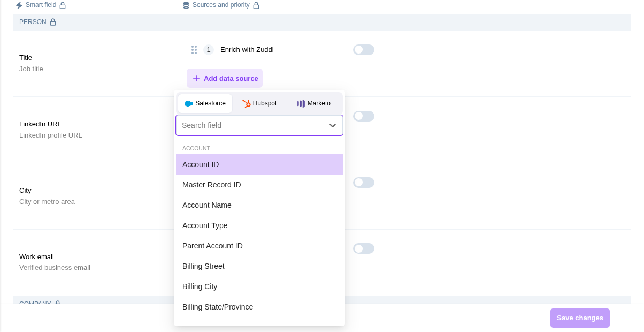
Task: Pick Billing Street from the list
Action: coord(259,266)
